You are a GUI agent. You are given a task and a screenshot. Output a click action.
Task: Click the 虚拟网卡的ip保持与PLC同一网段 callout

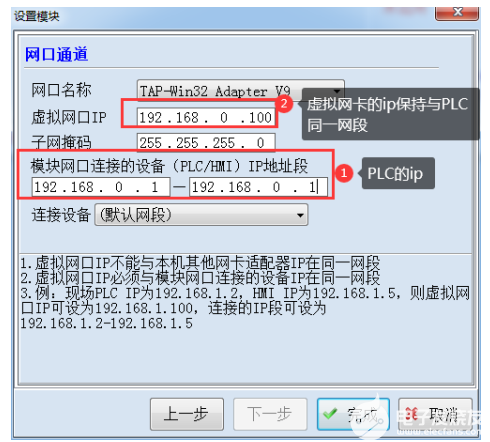[390, 114]
